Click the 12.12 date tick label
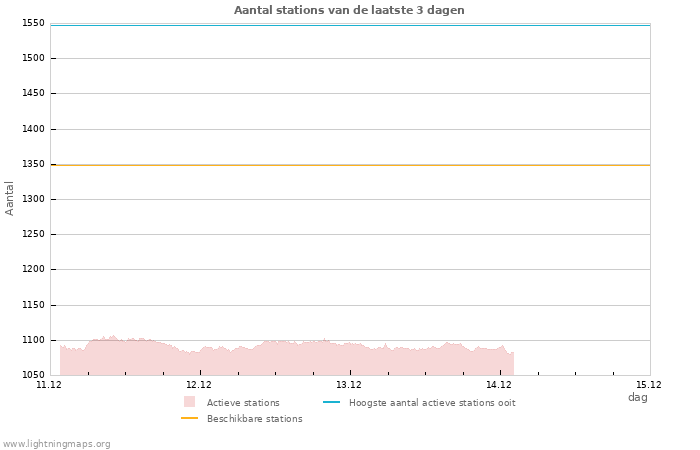The width and height of the screenshot is (700, 450). (199, 384)
